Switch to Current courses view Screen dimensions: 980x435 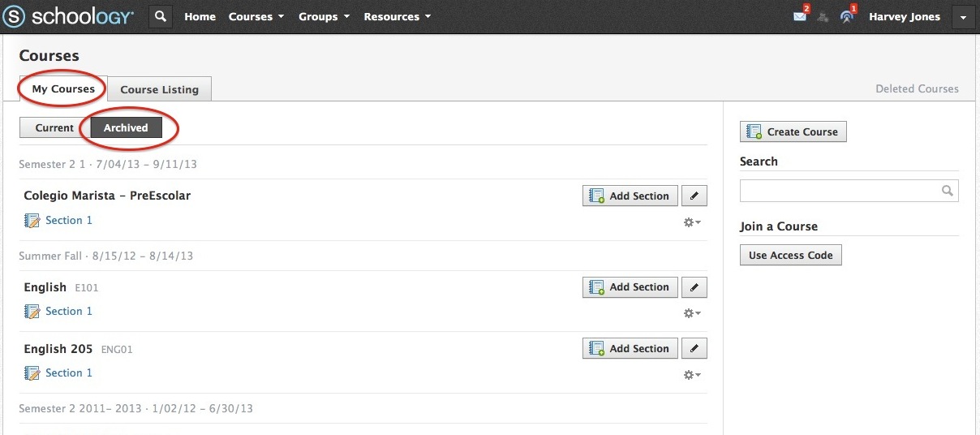tap(54, 127)
